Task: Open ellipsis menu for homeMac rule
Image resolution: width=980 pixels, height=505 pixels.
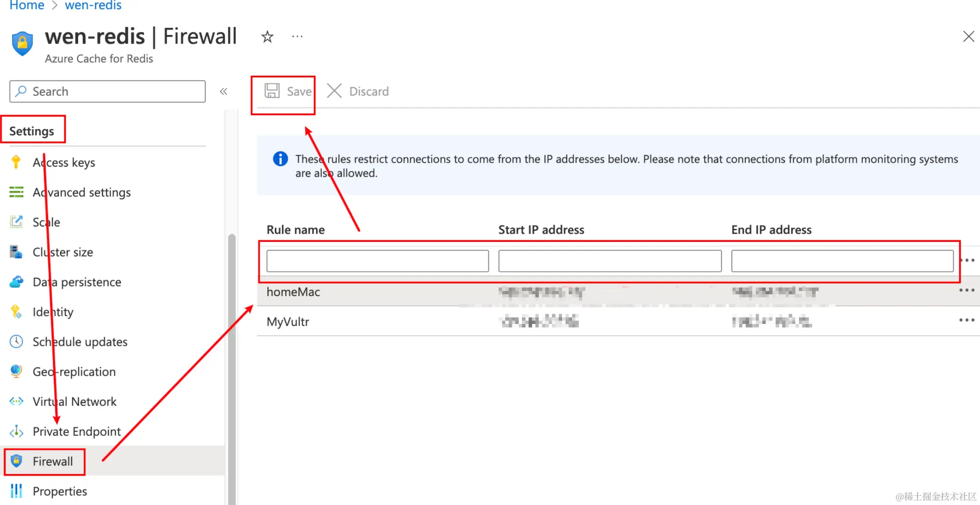Action: point(967,291)
